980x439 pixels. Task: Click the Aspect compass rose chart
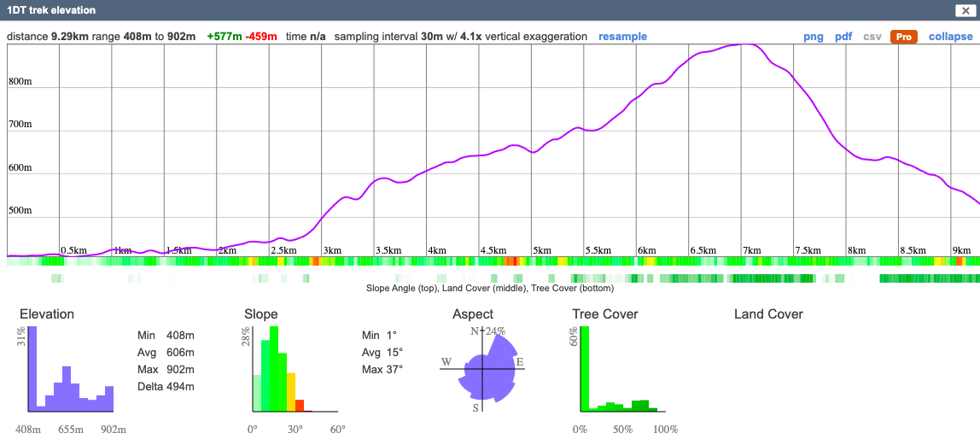tap(482, 368)
